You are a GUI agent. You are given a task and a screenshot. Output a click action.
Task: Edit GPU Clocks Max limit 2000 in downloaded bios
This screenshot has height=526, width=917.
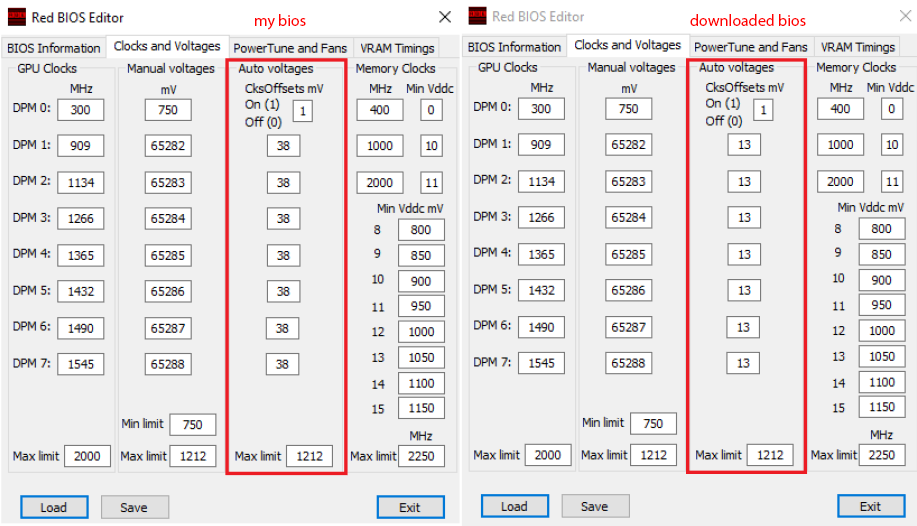548,455
